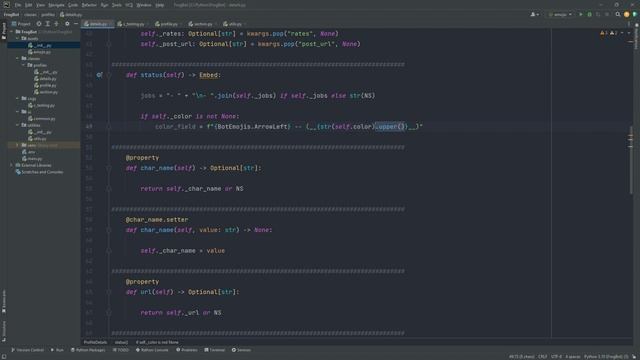Viewport: 640px width, 360px height.
Task: Open the user account dropdown icon
Action: [534, 14]
